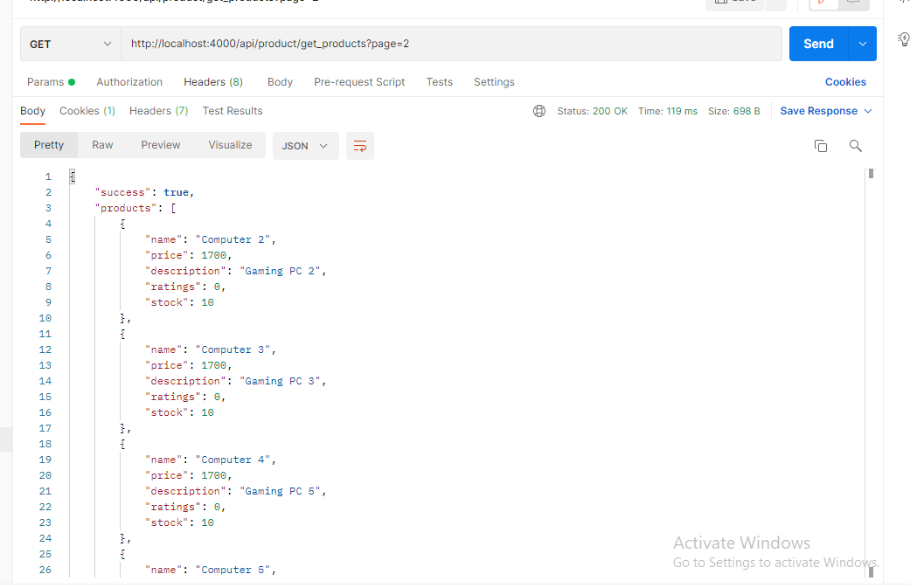Screen dimensions: 910x588
Task: Click the search response magnifier icon
Action: [x=856, y=146]
